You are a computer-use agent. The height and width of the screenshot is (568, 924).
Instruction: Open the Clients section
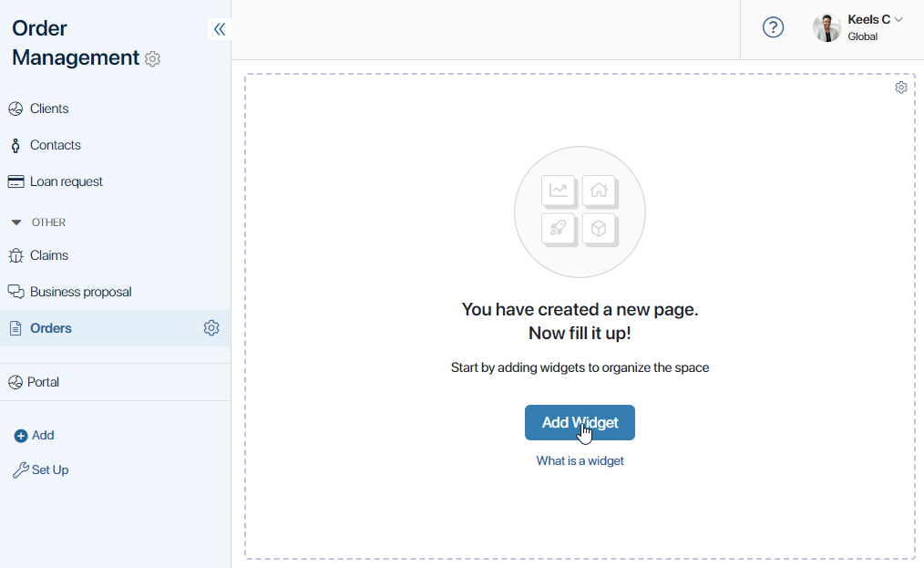[x=49, y=108]
